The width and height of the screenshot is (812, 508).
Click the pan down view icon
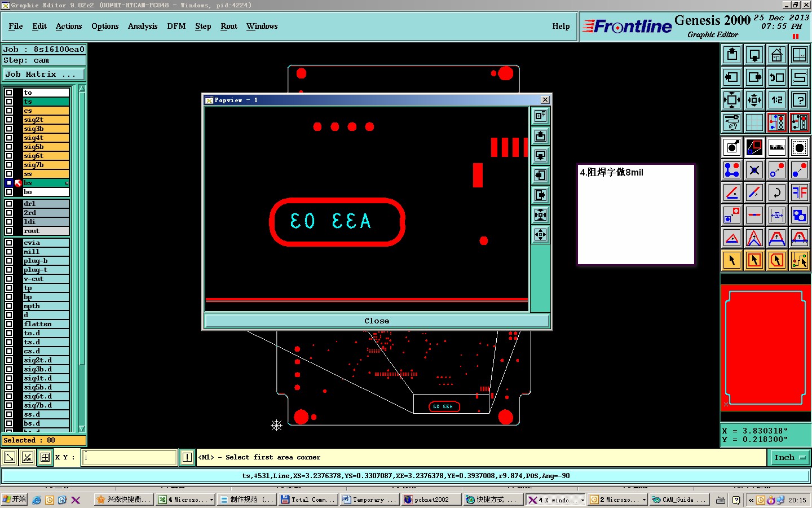click(x=754, y=55)
